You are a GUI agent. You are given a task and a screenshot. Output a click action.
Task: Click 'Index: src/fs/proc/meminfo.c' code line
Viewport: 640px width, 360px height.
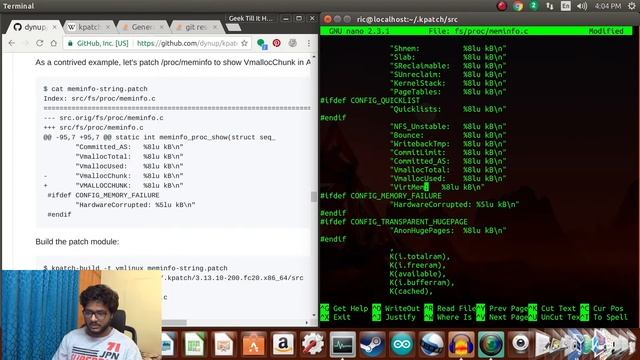click(x=100, y=99)
